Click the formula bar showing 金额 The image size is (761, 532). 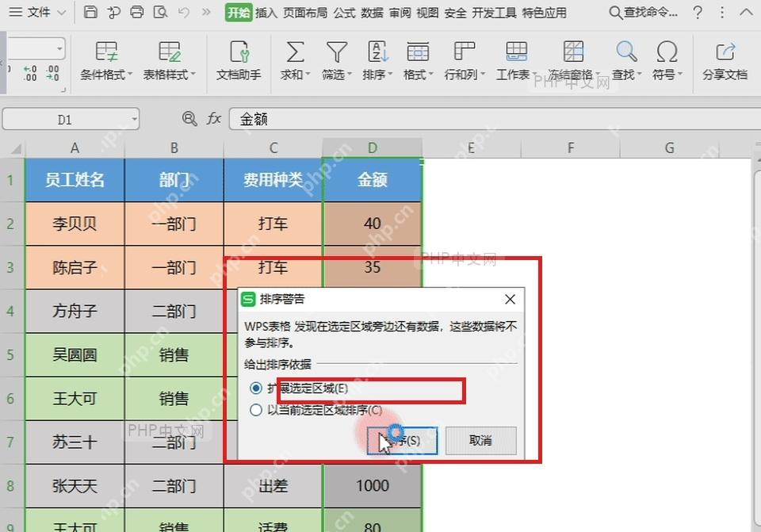tap(495, 119)
